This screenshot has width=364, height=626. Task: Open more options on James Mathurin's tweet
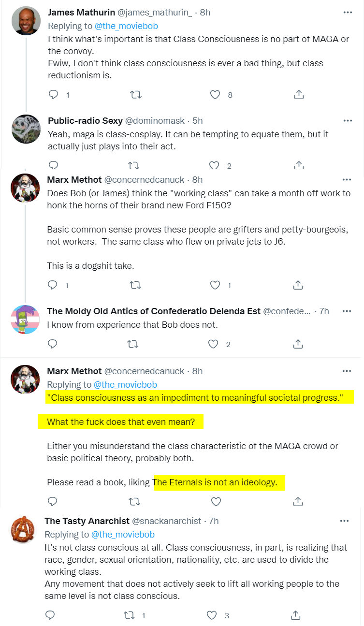pos(347,12)
